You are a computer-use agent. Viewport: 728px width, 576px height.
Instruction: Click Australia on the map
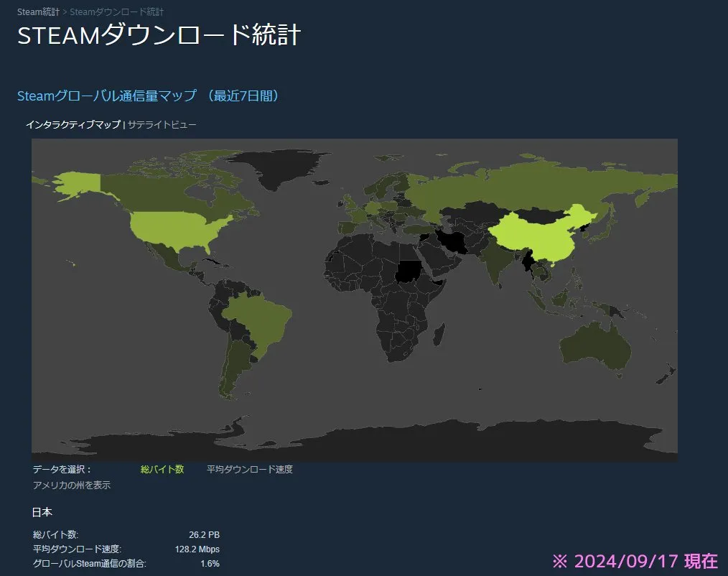click(594, 348)
